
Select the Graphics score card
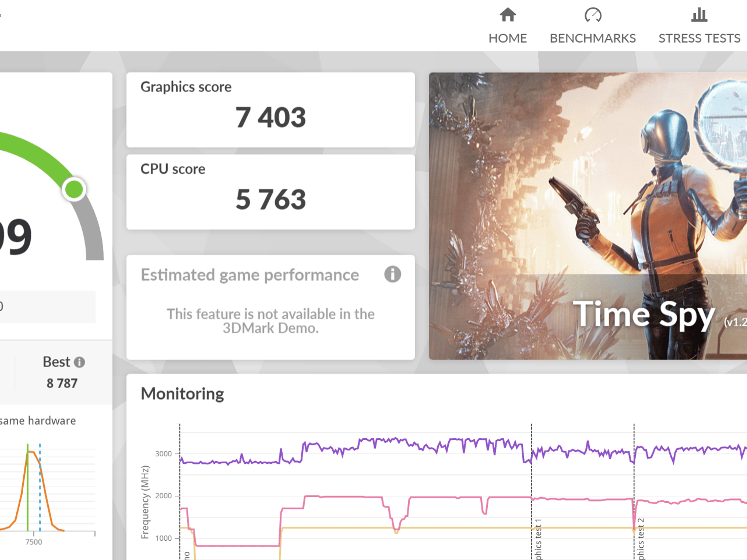click(271, 110)
